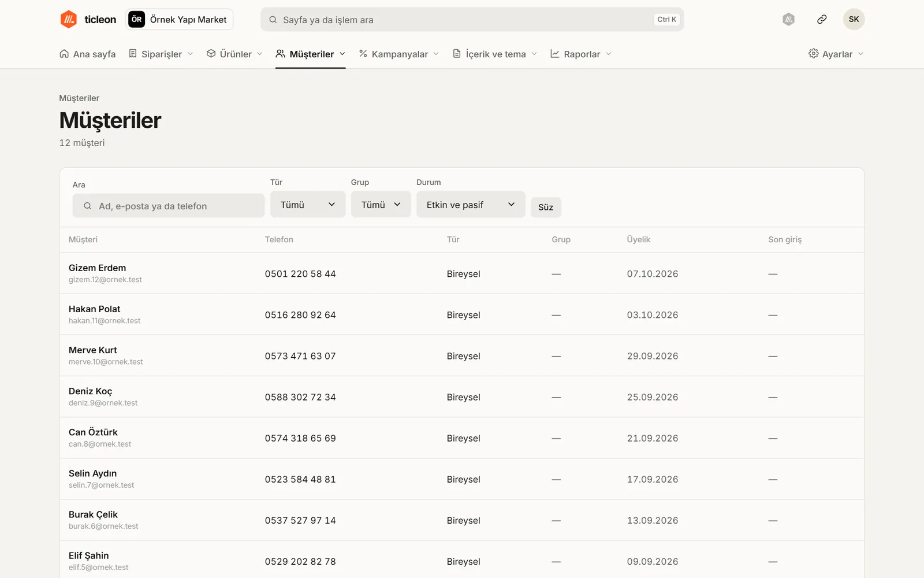The height and width of the screenshot is (578, 924).
Task: Click email can.8@ornek.test
Action: click(100, 444)
